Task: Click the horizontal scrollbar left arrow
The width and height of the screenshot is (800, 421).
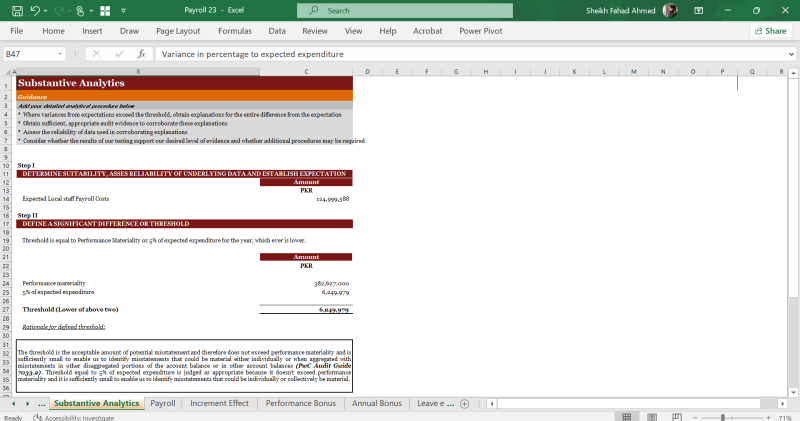Action: pos(492,404)
